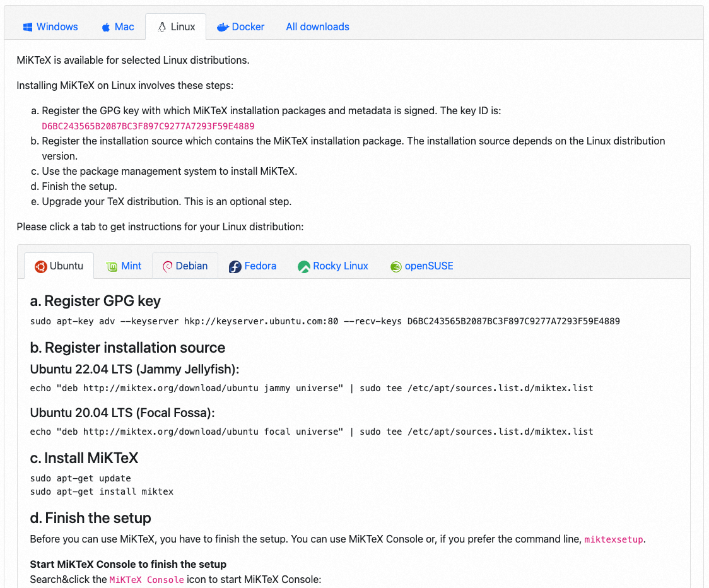Click the Apple logo icon beside Mac
The image size is (709, 588).
pyautogui.click(x=106, y=27)
